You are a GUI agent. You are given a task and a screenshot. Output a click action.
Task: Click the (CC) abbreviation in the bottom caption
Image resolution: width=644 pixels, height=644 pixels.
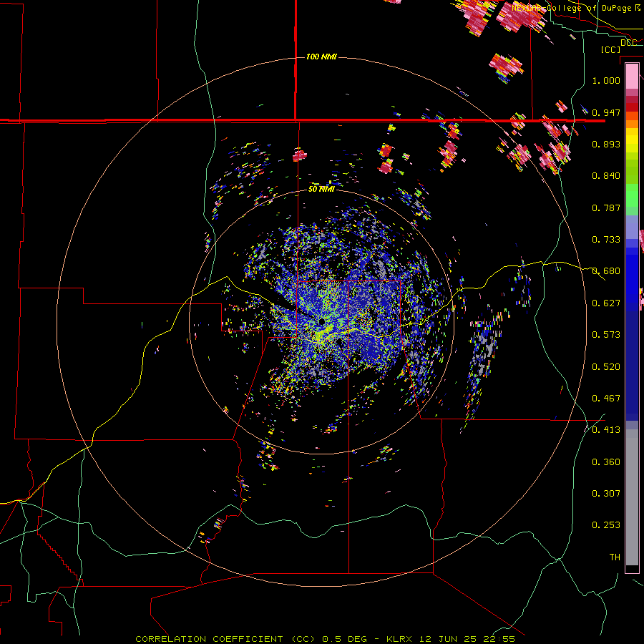click(x=303, y=639)
